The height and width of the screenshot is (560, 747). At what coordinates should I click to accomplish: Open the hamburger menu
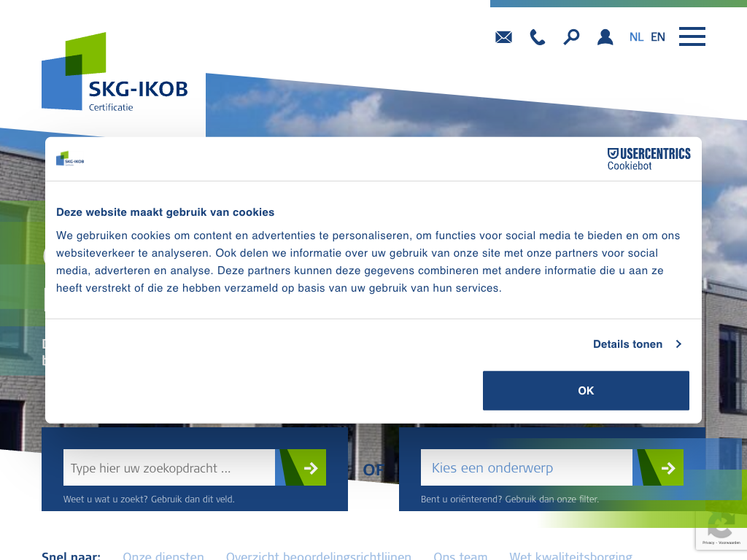tap(692, 36)
